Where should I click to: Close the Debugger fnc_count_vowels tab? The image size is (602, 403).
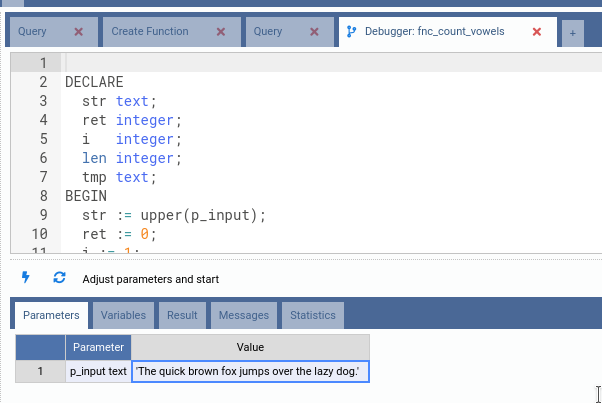[x=537, y=32]
